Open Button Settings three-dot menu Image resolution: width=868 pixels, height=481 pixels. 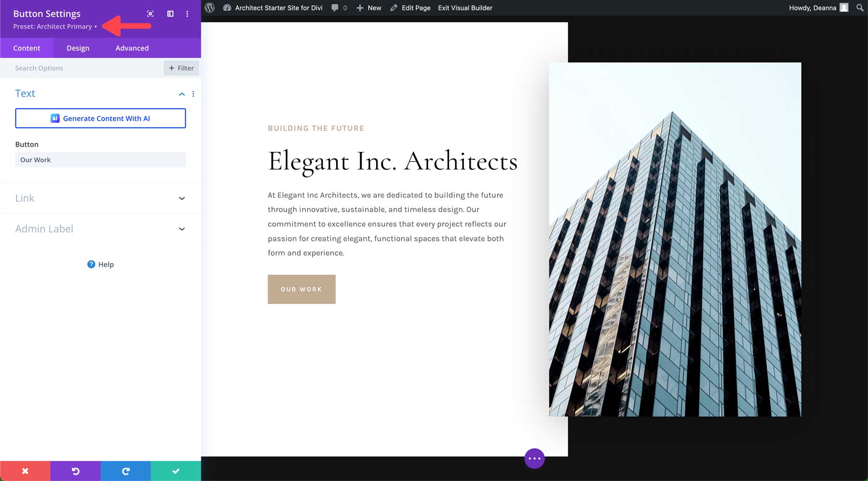188,14
